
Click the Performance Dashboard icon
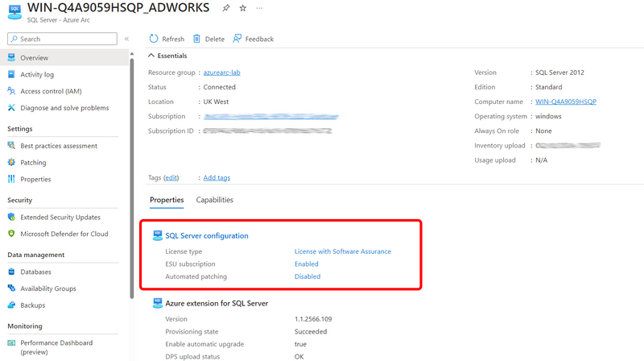[x=11, y=343]
